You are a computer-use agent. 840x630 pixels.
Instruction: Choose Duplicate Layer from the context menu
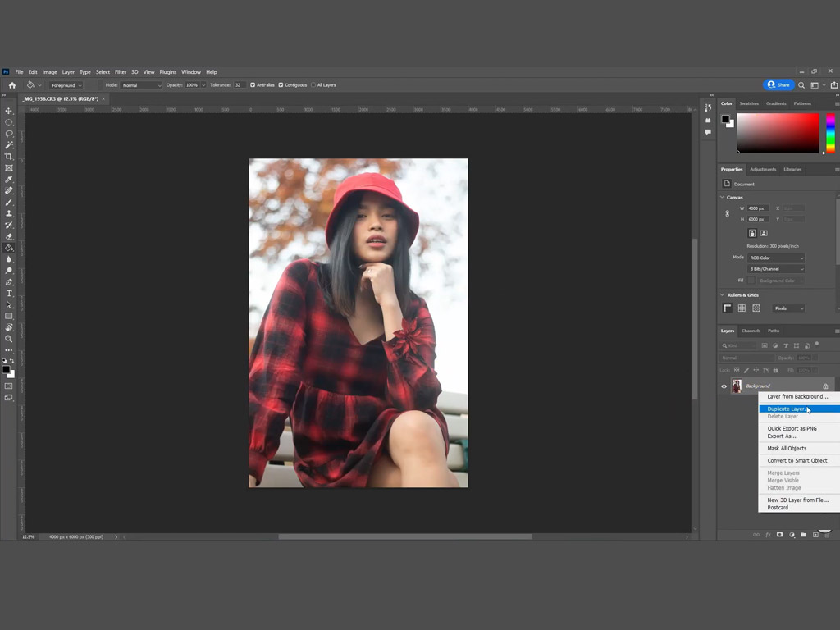click(x=786, y=409)
